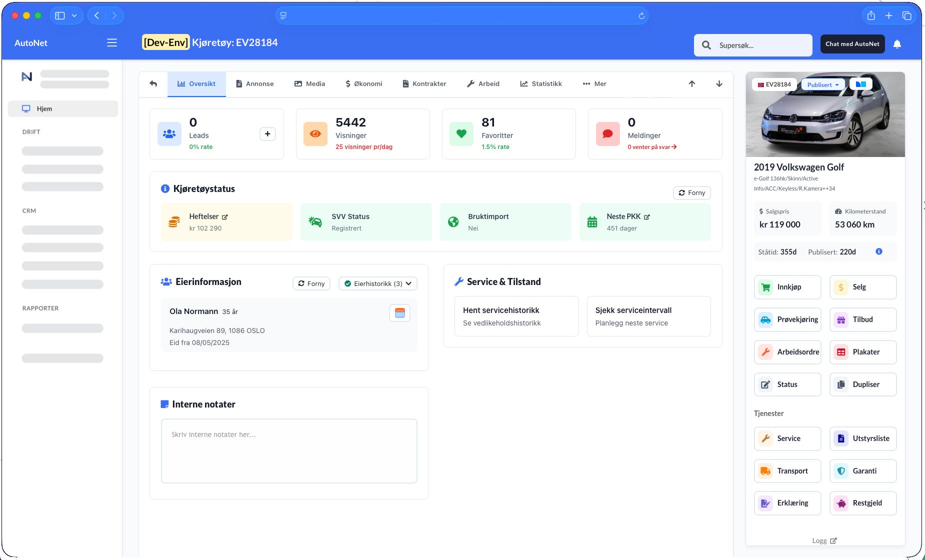Open the Mer overflow menu
This screenshot has height=560, width=925.
click(x=594, y=83)
